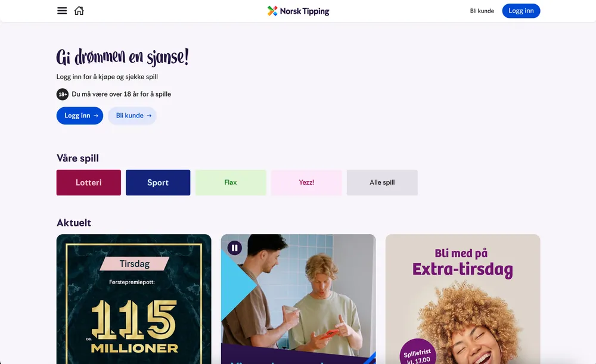596x364 pixels.
Task: Pause the video in the Aktuelt card
Action: 234,248
